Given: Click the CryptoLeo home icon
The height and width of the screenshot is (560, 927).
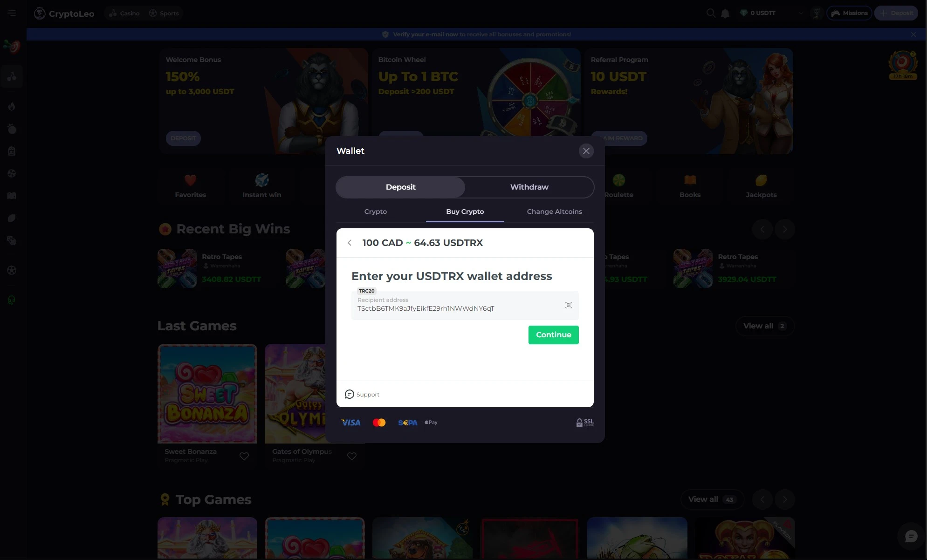Looking at the screenshot, I should click(x=39, y=13).
